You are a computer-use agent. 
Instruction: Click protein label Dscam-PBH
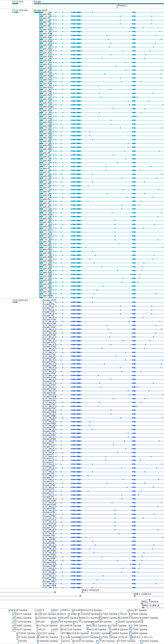49,439
